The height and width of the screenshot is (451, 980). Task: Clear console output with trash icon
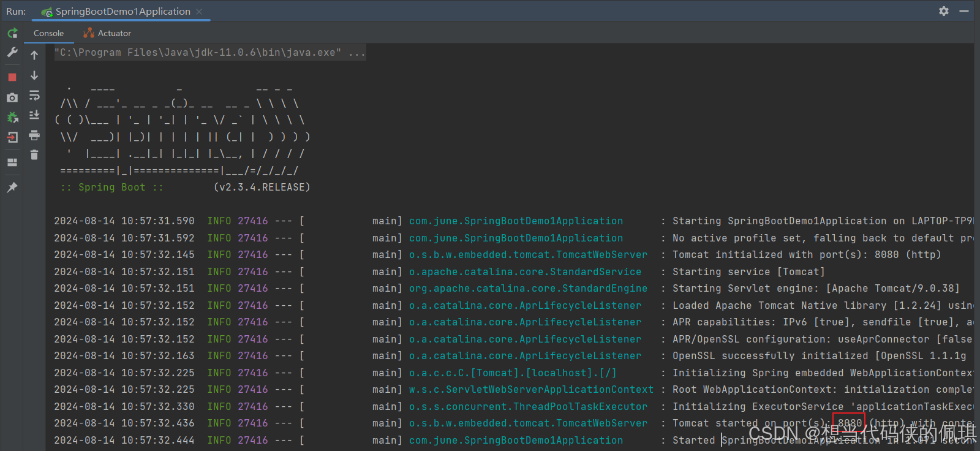click(x=34, y=155)
